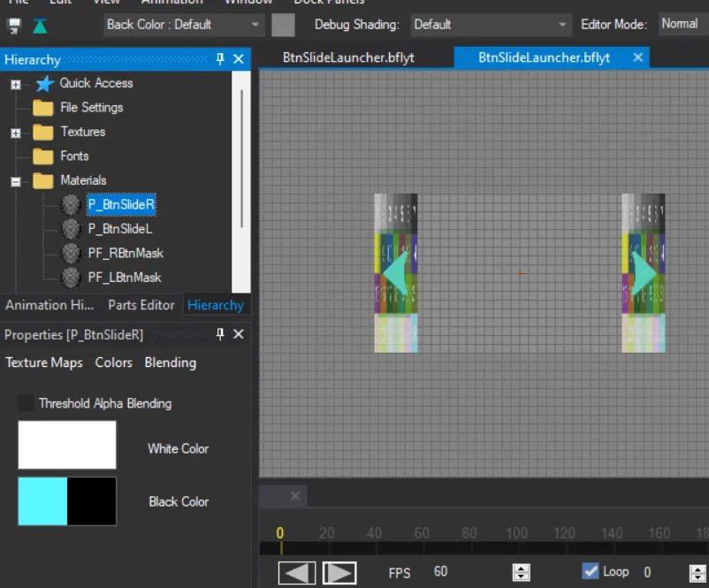The width and height of the screenshot is (709, 588).
Task: Click the White Color swatch
Action: pos(67,445)
